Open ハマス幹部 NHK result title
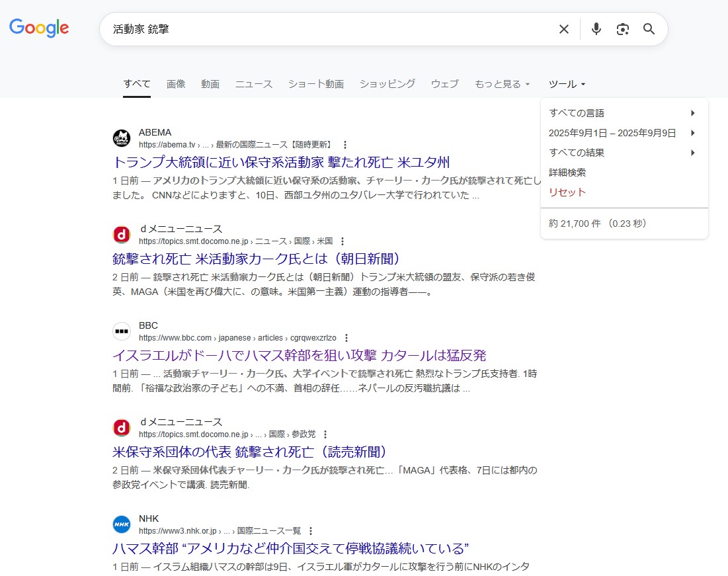The width and height of the screenshot is (728, 576). pyautogui.click(x=290, y=549)
